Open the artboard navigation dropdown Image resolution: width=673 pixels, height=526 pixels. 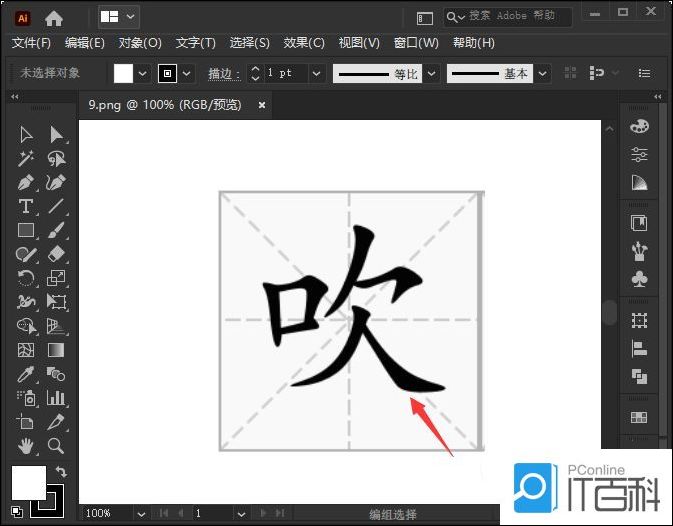(241, 514)
